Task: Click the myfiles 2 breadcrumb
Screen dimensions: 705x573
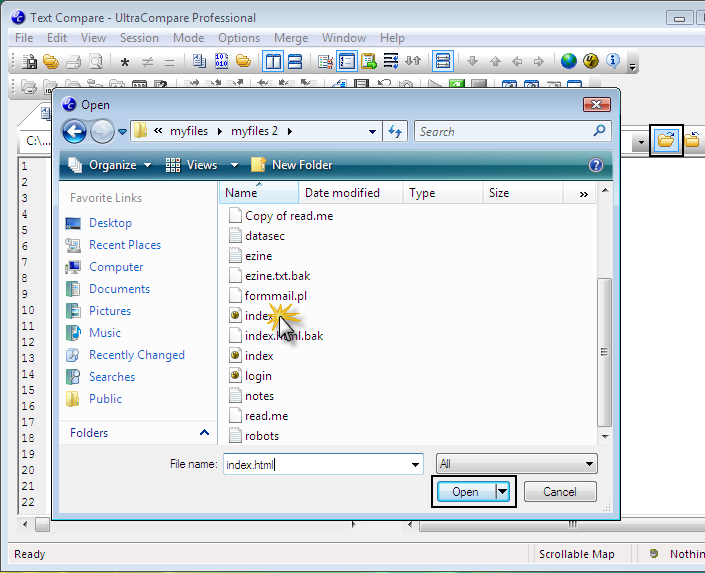Action: [254, 131]
